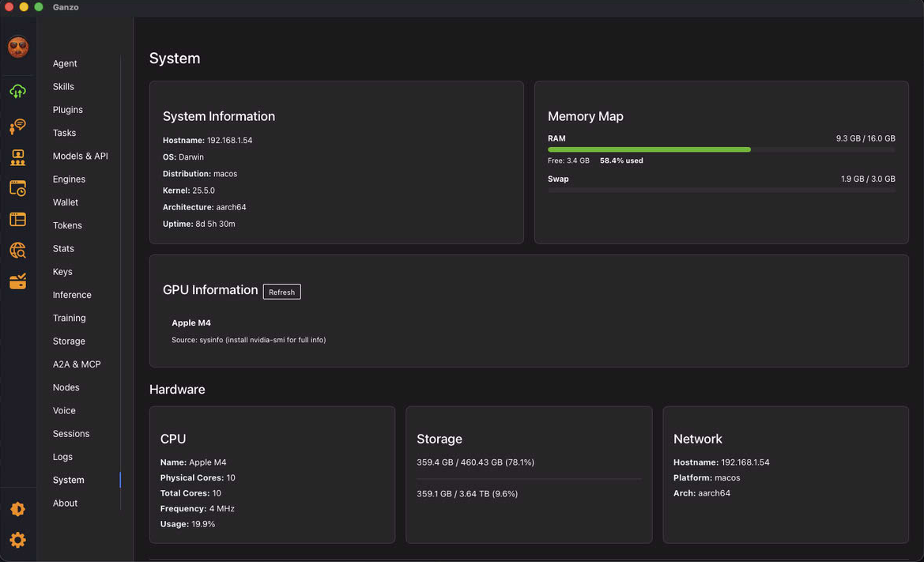The image size is (924, 562).
Task: Click the RAM usage progress bar
Action: [x=722, y=149]
